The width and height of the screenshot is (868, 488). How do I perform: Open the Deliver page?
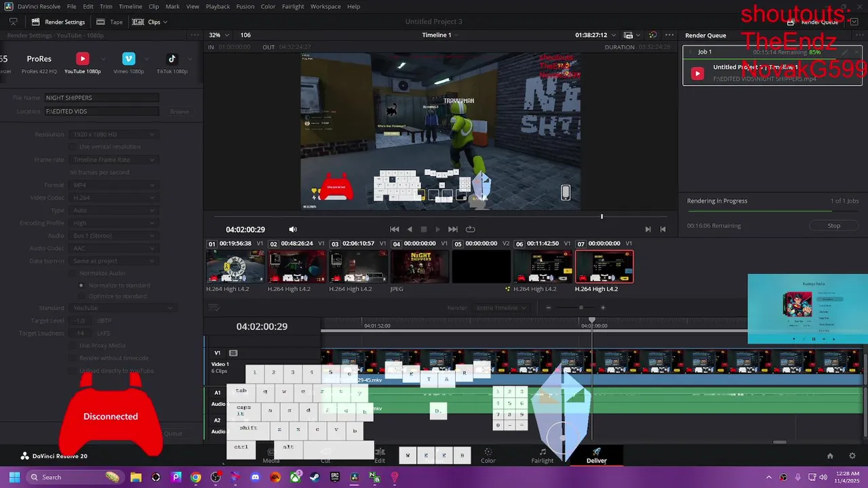pyautogui.click(x=597, y=456)
